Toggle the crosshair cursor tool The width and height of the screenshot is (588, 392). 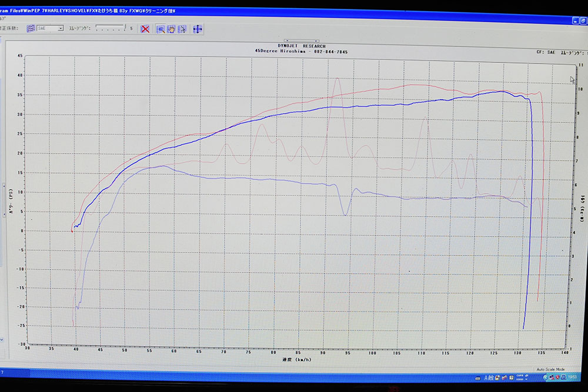197,28
